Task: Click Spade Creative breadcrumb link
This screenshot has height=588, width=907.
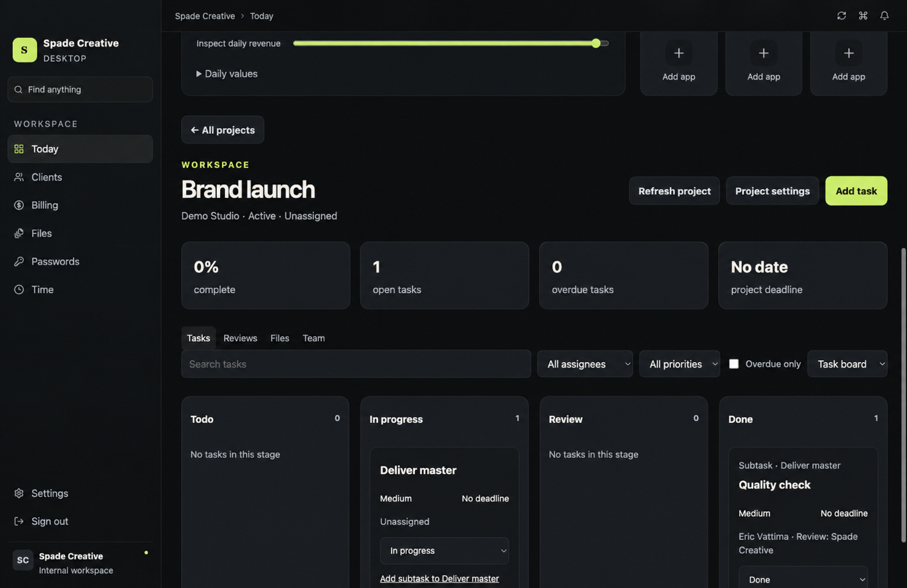Action: click(x=205, y=16)
